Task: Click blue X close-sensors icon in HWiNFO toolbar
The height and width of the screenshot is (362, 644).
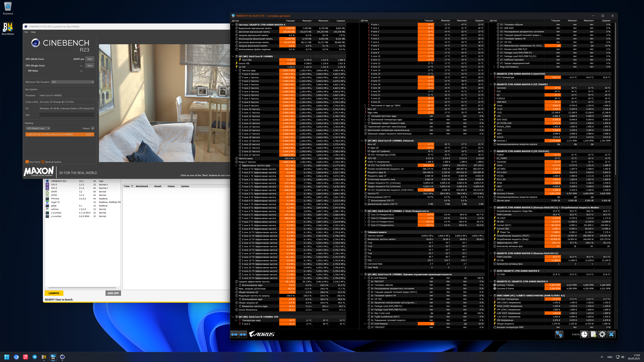Action: [x=611, y=334]
